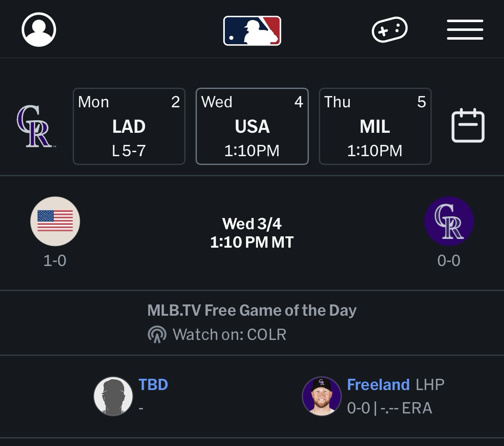
Task: Open the games controller icon
Action: coord(389,30)
